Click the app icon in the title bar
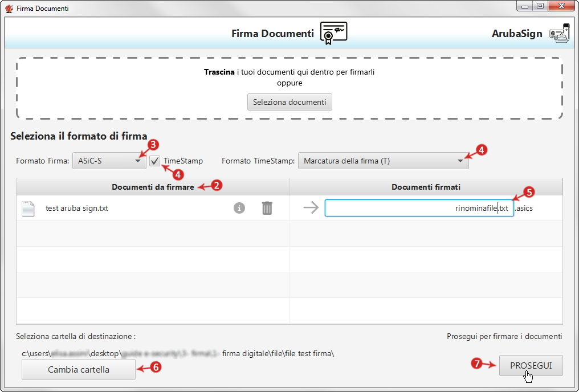 pyautogui.click(x=9, y=8)
